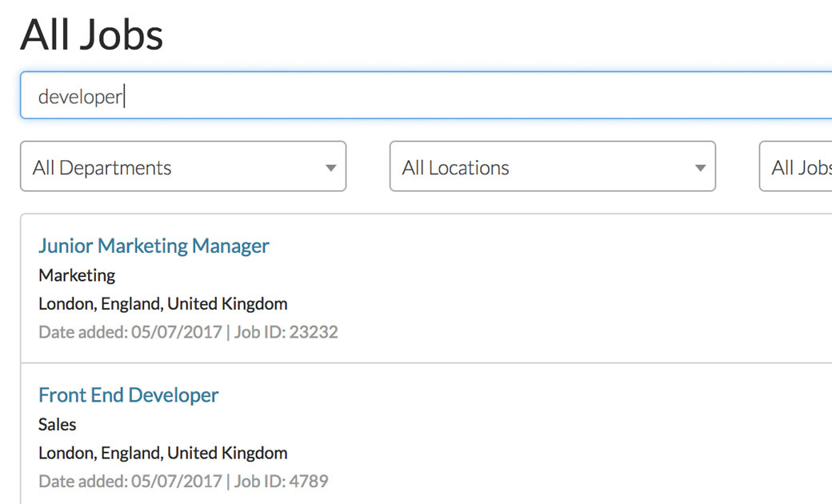The height and width of the screenshot is (504, 832).
Task: Open the Front End Developer job link
Action: [128, 395]
